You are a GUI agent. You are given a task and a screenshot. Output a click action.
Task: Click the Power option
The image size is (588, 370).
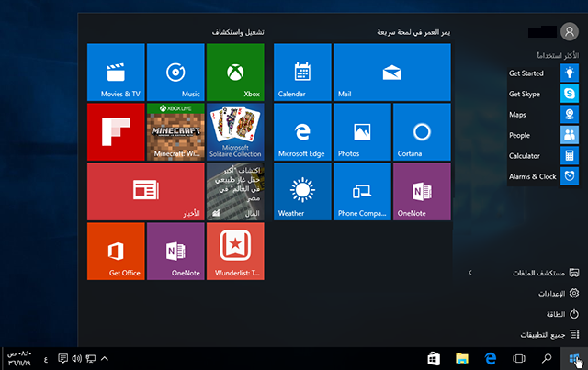pos(562,314)
